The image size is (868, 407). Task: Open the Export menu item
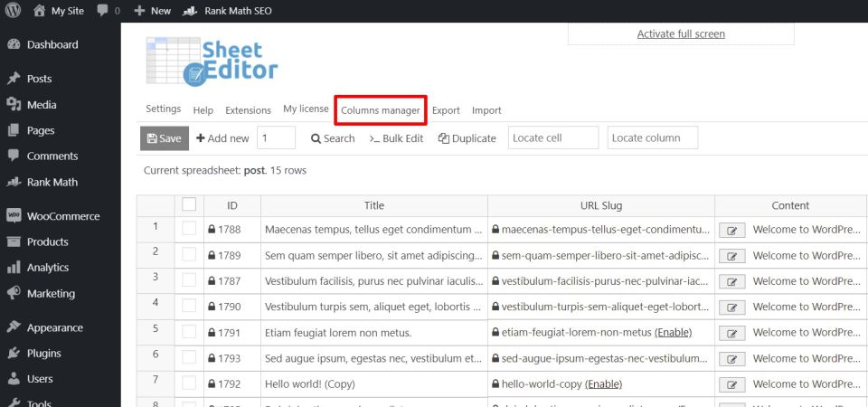tap(446, 110)
